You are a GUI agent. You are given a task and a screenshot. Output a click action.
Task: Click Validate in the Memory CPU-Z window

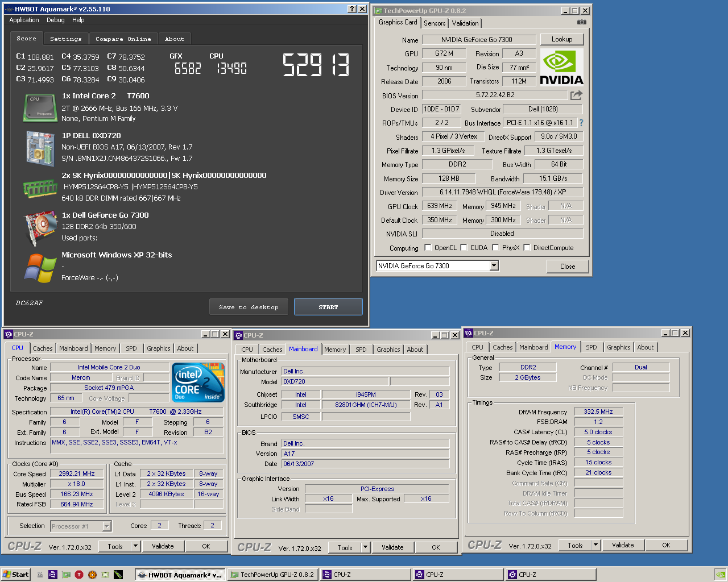623,545
